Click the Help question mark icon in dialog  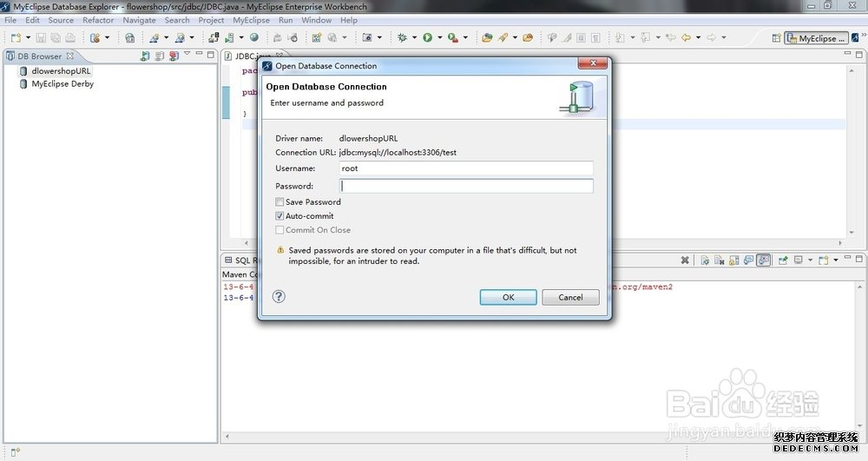tap(279, 296)
